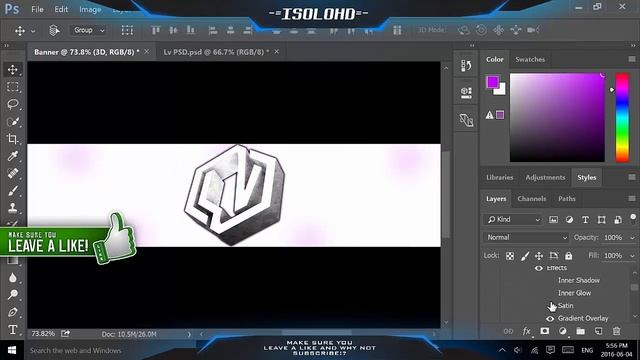The image size is (640, 360).
Task: Toggle lock all padlock icon
Action: click(569, 256)
